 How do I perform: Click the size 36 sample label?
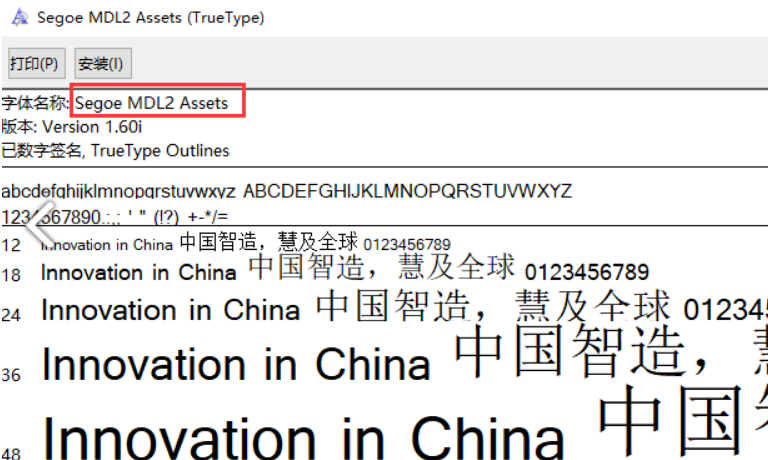click(x=11, y=375)
